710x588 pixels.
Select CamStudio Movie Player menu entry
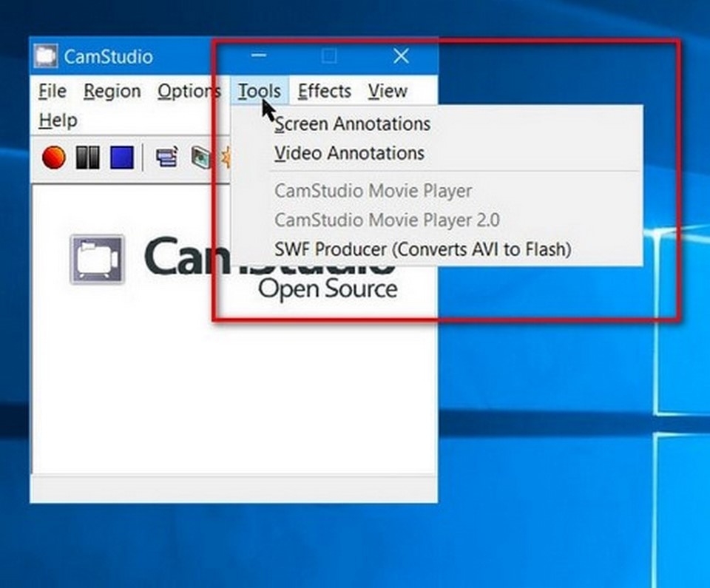click(437, 191)
